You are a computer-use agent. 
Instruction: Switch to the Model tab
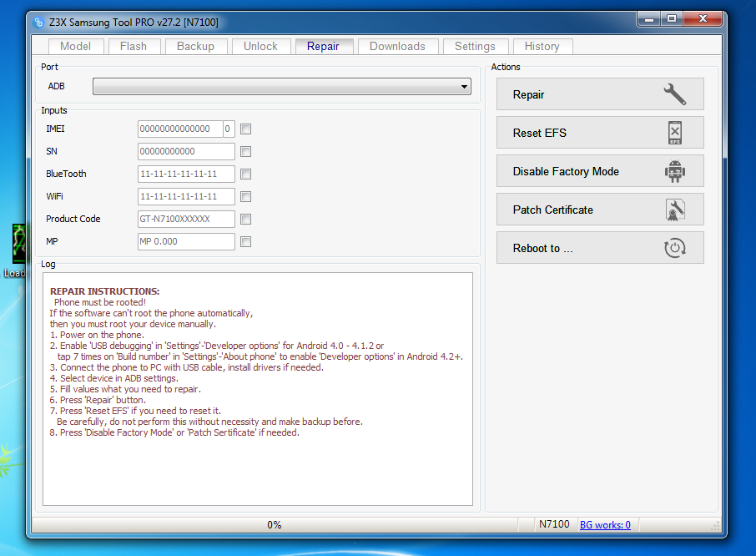tap(76, 46)
